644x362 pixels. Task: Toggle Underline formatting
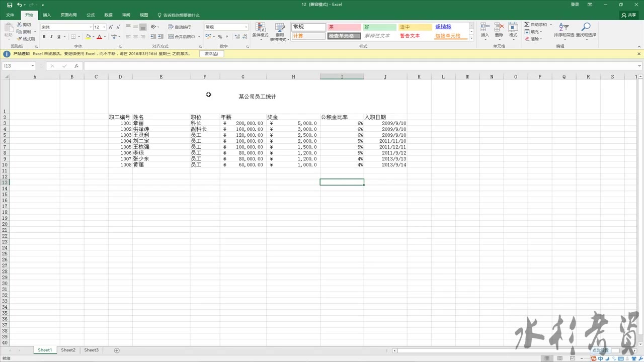click(59, 37)
